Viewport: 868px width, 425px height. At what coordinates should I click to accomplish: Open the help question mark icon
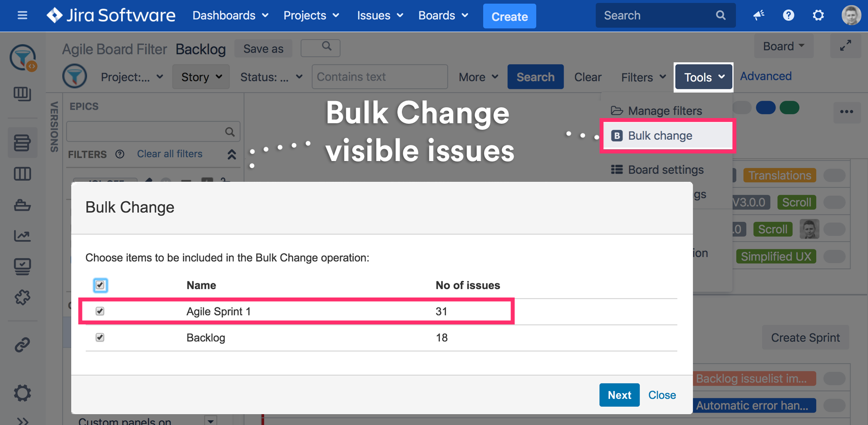point(788,16)
